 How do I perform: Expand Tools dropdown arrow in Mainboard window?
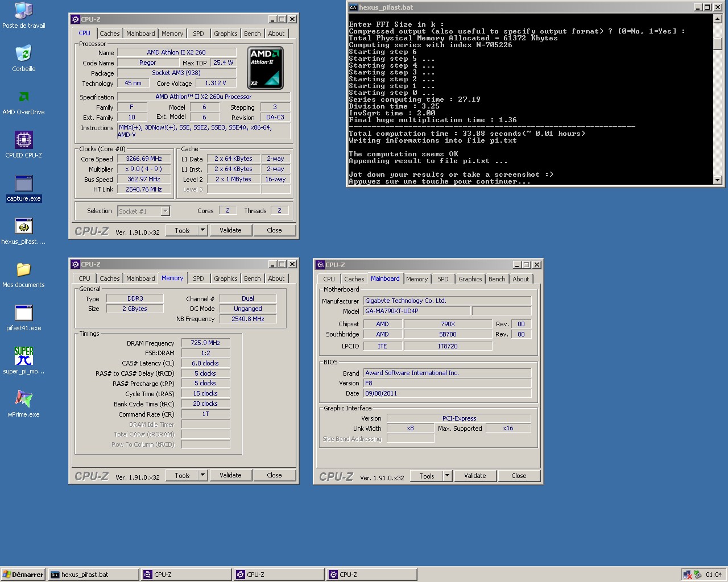[x=447, y=476]
